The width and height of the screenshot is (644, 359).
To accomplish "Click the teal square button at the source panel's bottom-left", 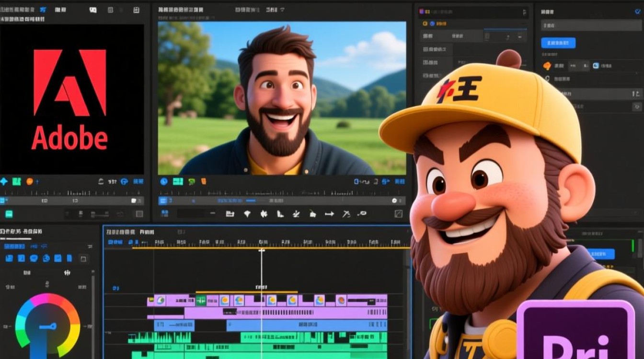I will click(9, 213).
